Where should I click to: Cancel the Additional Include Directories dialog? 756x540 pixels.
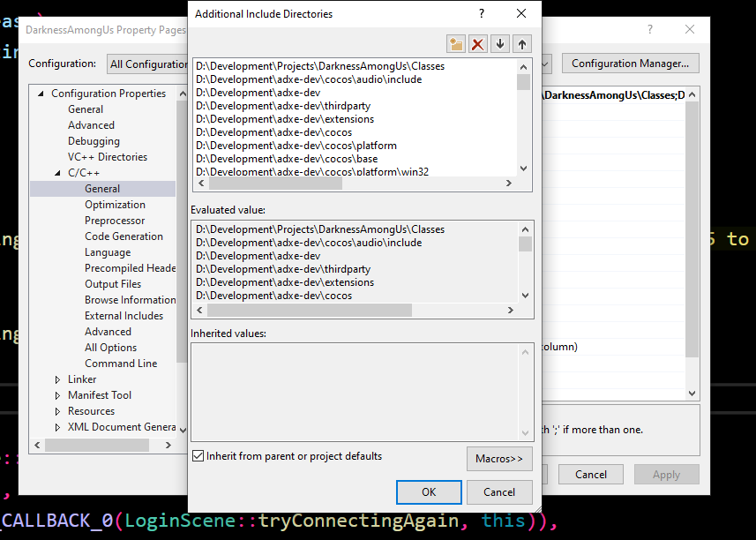(x=499, y=492)
